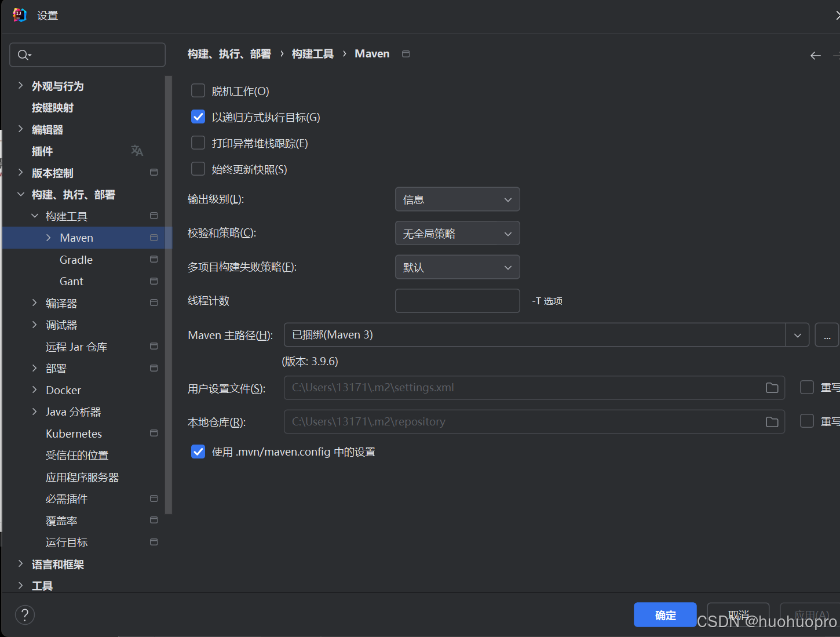
Task: Go back using the left arrow icon
Action: click(x=816, y=56)
